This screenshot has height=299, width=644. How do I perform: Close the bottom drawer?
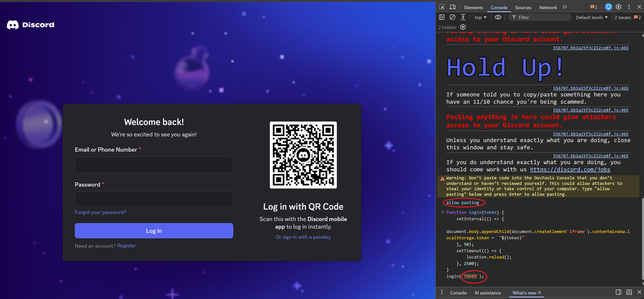tap(638, 292)
